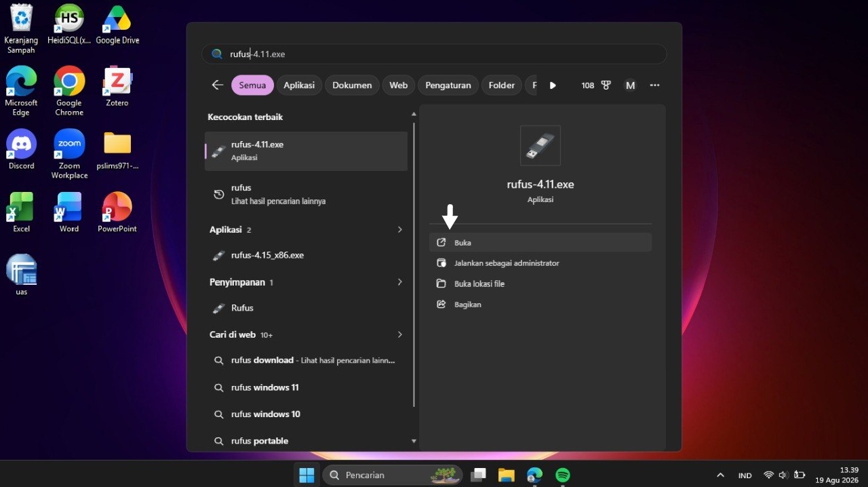This screenshot has width=868, height=487.
Task: Open the pslims971 folder on the desktop
Action: 117,149
